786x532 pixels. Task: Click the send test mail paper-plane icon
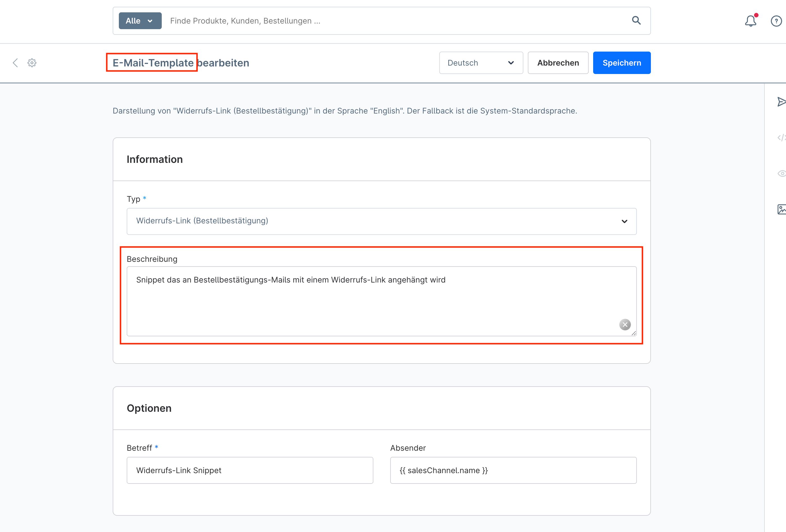point(781,101)
